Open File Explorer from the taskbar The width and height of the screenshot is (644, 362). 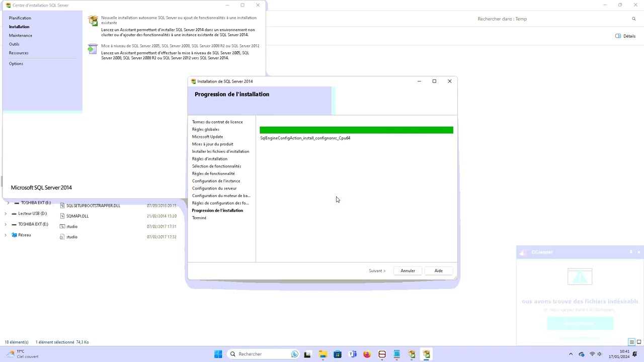(x=323, y=354)
